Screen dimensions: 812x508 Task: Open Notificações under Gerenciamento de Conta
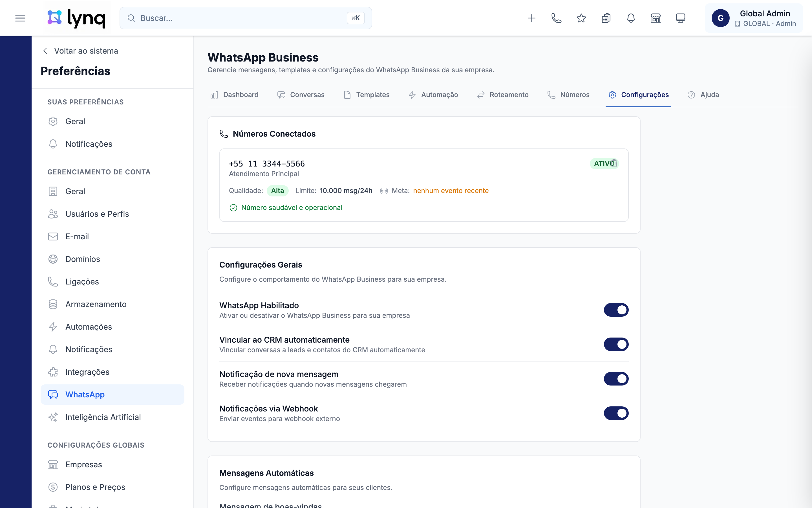(112, 349)
